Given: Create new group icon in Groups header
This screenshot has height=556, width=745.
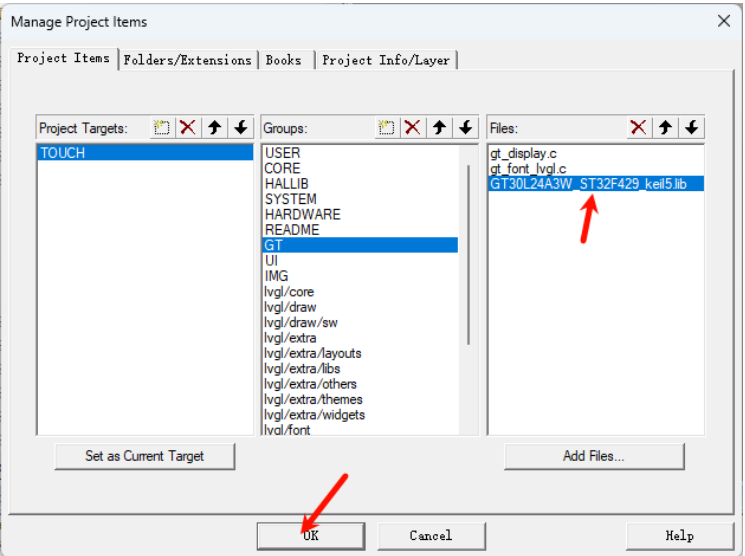Looking at the screenshot, I should [386, 127].
